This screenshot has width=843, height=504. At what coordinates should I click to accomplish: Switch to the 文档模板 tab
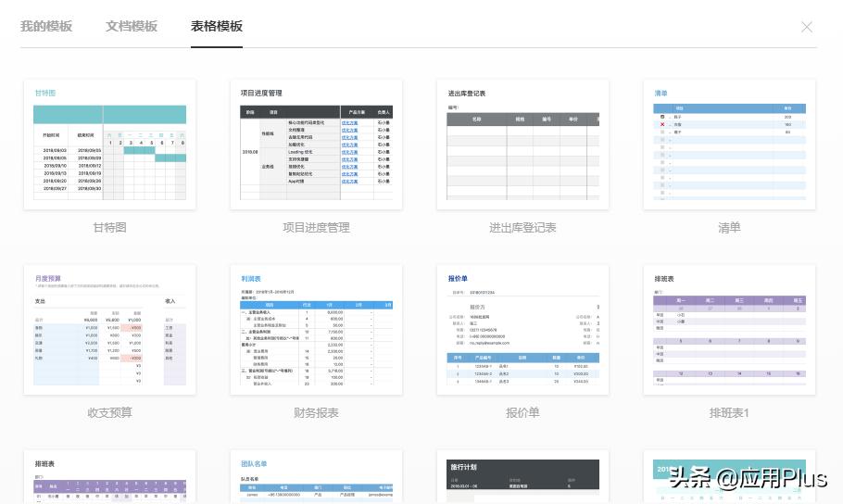pyautogui.click(x=132, y=26)
